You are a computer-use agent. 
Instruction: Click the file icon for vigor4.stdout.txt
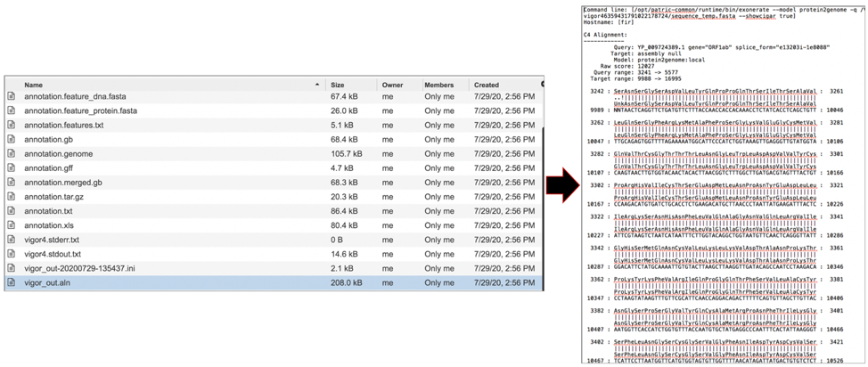pos(12,254)
